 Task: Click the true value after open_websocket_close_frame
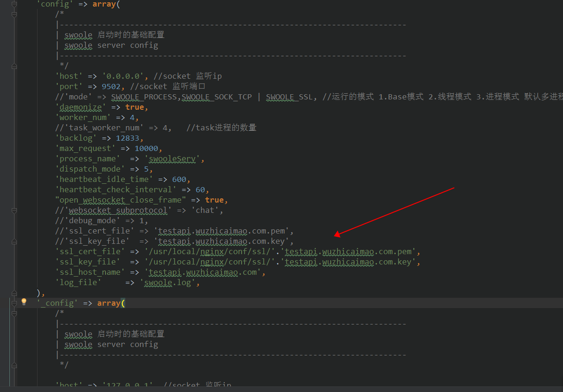(x=214, y=200)
